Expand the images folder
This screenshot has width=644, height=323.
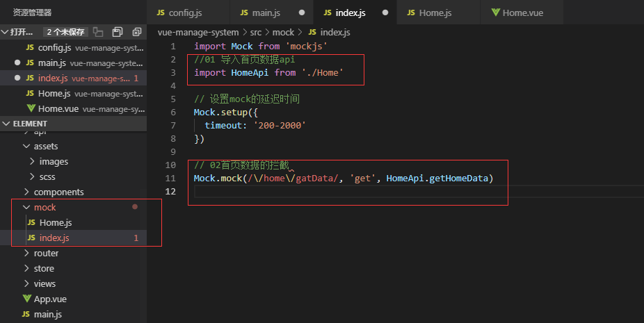[32, 161]
